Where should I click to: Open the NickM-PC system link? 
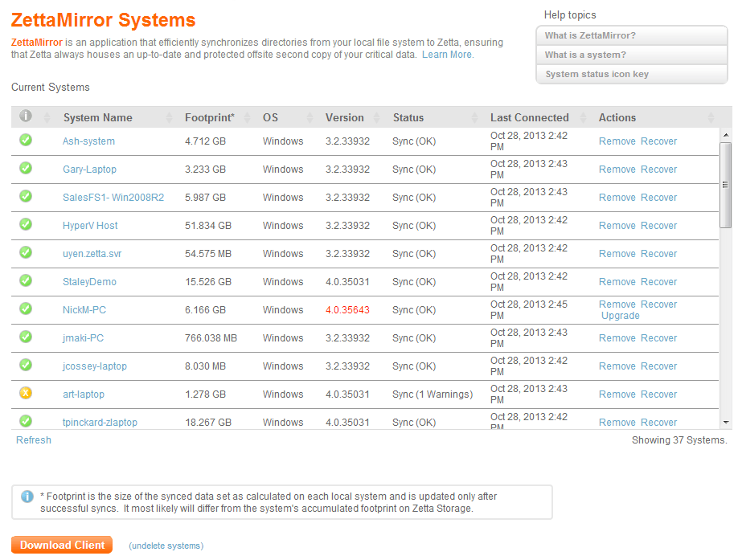pyautogui.click(x=84, y=310)
